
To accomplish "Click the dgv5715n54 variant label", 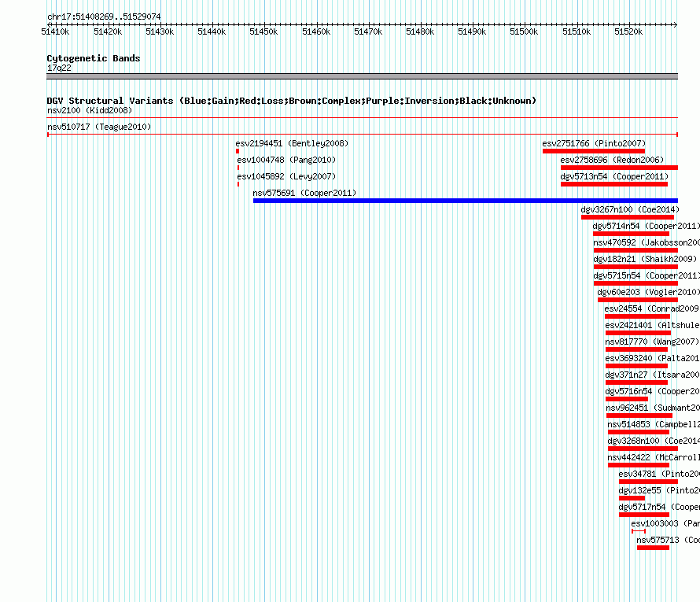I will pyautogui.click(x=647, y=275).
